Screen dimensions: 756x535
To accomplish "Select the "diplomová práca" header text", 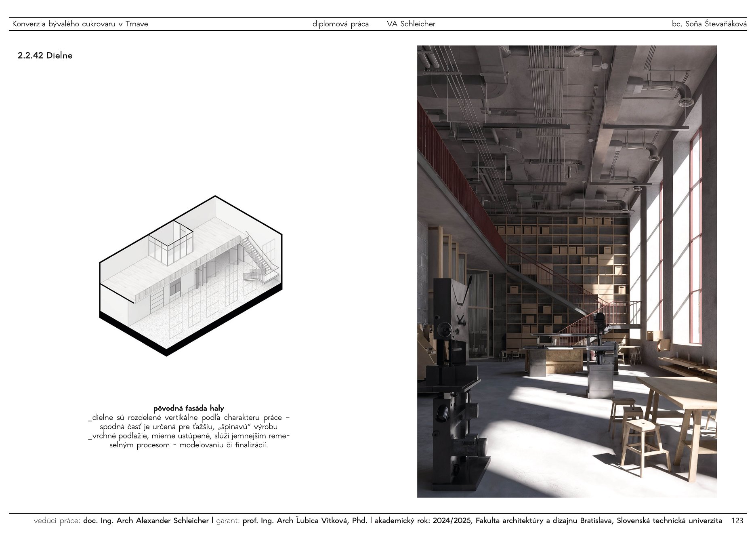I will click(340, 24).
